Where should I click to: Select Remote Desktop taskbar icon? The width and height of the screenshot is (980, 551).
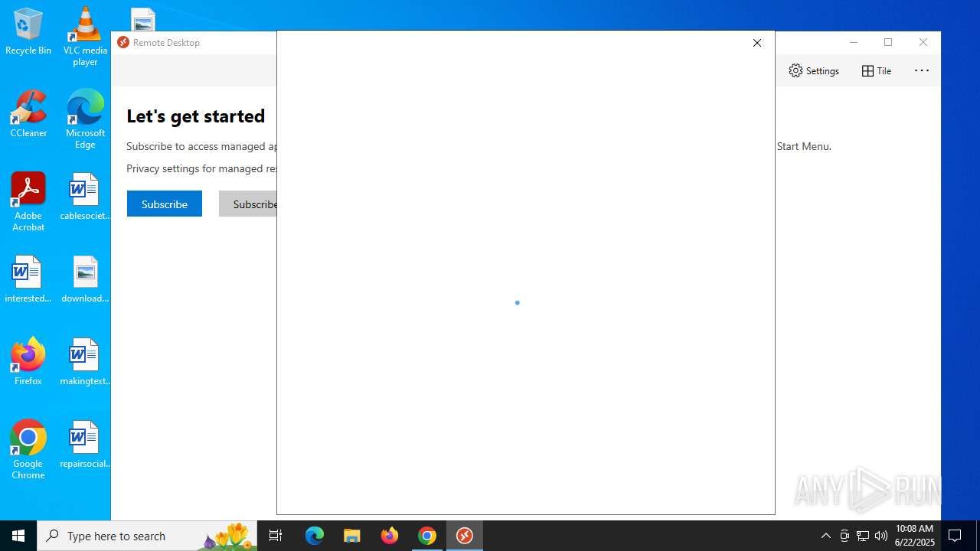pyautogui.click(x=465, y=536)
